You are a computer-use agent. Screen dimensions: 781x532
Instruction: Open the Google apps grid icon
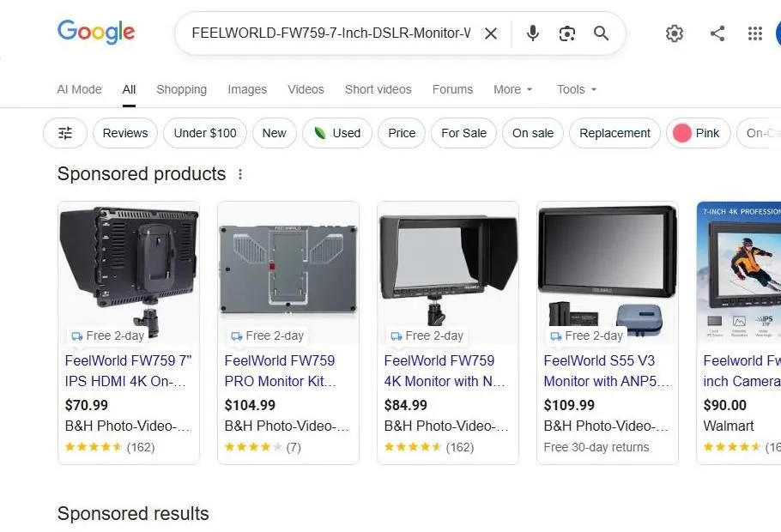pos(755,33)
